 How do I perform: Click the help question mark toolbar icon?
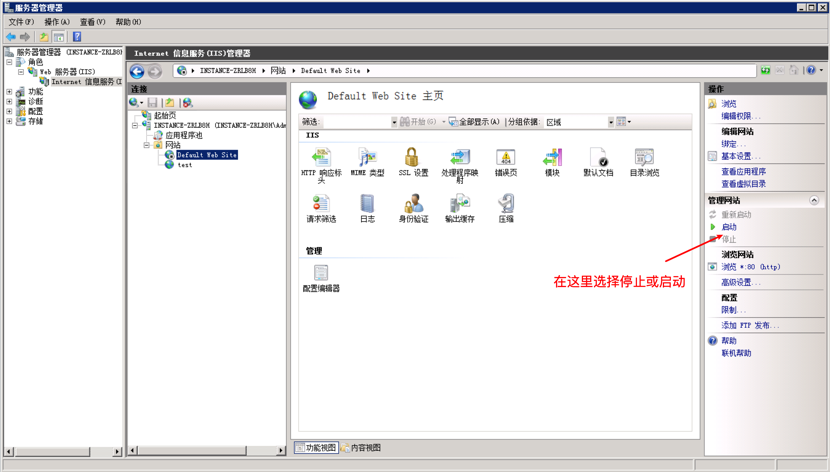77,37
